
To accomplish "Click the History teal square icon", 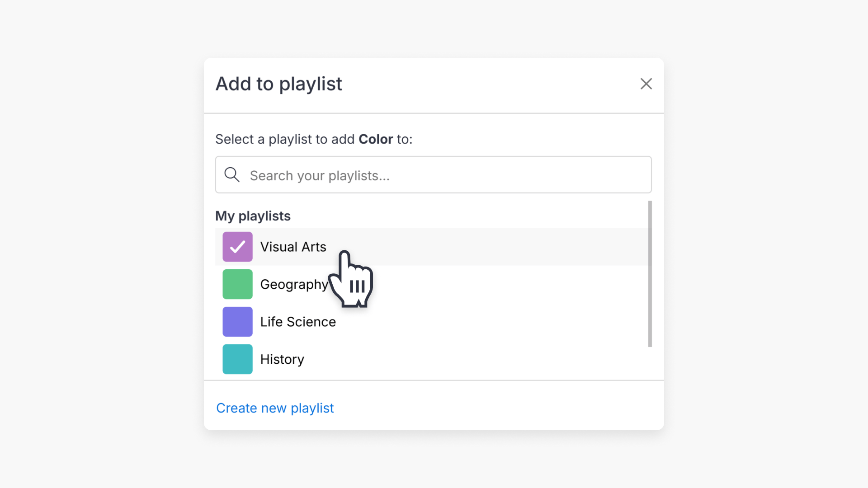I will [x=237, y=359].
